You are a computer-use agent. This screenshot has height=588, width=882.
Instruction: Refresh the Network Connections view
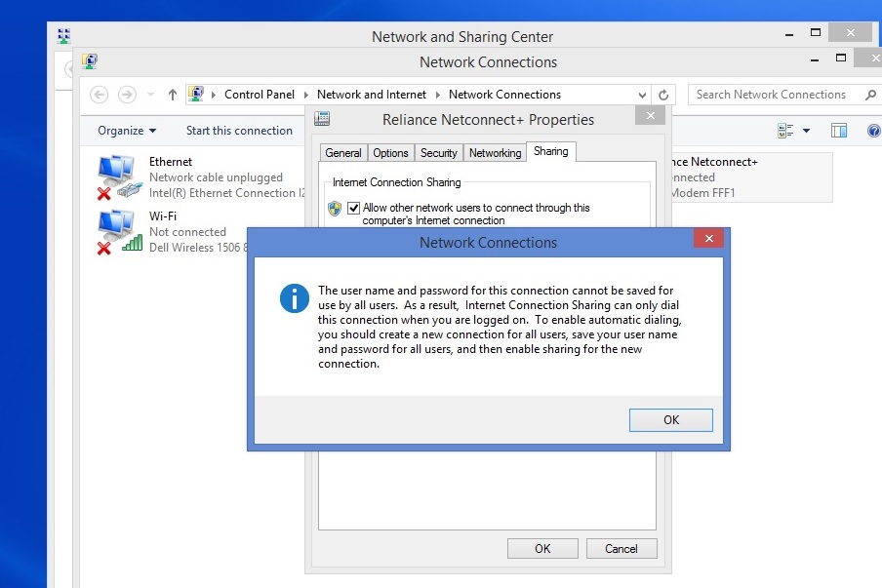tap(663, 95)
